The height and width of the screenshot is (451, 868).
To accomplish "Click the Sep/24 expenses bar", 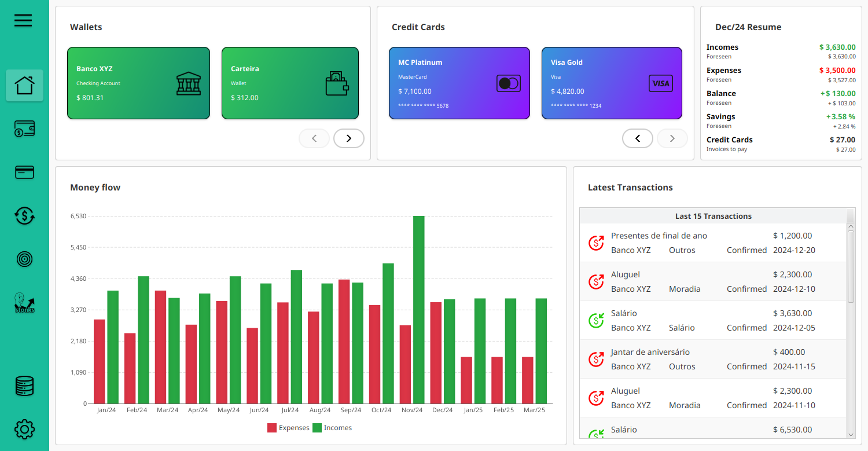I will 344,342.
